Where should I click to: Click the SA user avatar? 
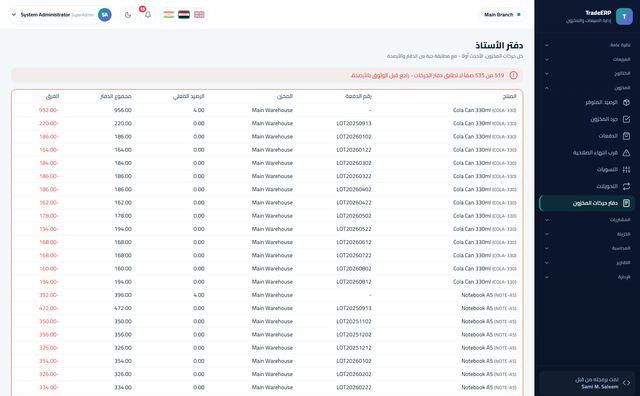tap(105, 15)
